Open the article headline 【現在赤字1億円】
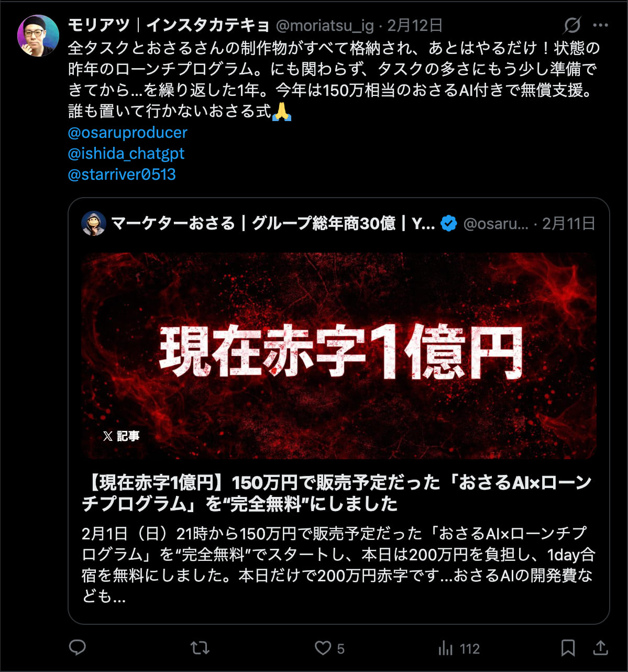This screenshot has width=628, height=672. pyautogui.click(x=337, y=493)
